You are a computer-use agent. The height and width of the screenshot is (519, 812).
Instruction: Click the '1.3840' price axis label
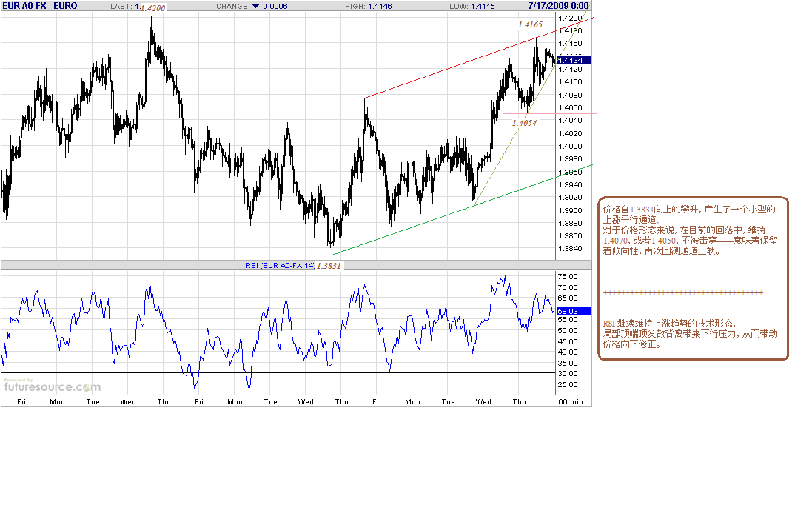click(x=570, y=248)
